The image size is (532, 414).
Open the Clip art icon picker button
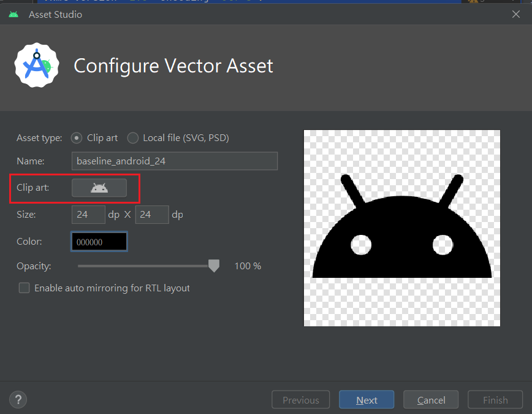[99, 188]
